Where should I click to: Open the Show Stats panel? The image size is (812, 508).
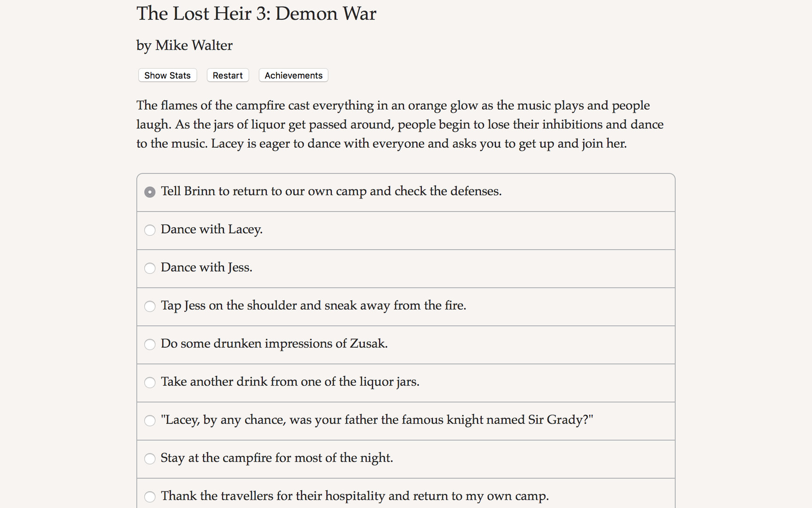pos(167,75)
